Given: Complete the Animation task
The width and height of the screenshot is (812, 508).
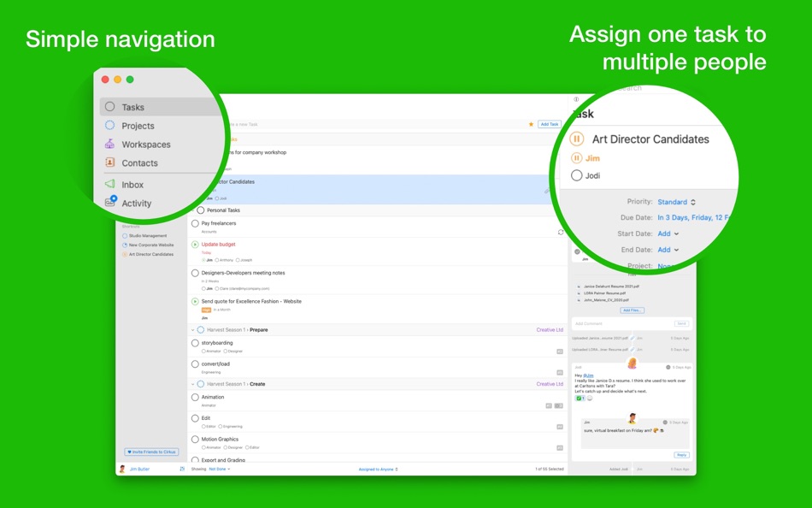Looking at the screenshot, I should (x=195, y=397).
